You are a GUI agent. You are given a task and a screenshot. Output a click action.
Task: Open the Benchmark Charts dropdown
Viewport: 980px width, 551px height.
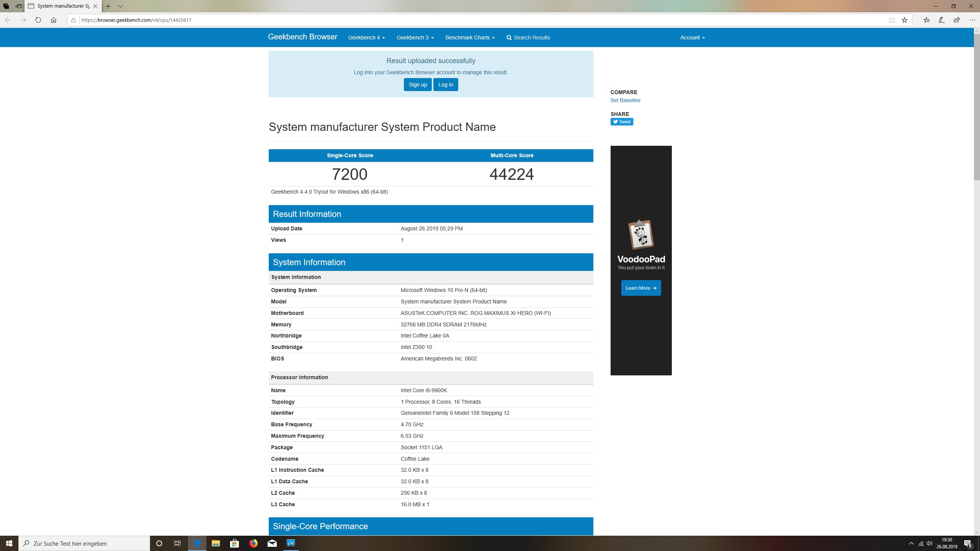[x=470, y=37]
